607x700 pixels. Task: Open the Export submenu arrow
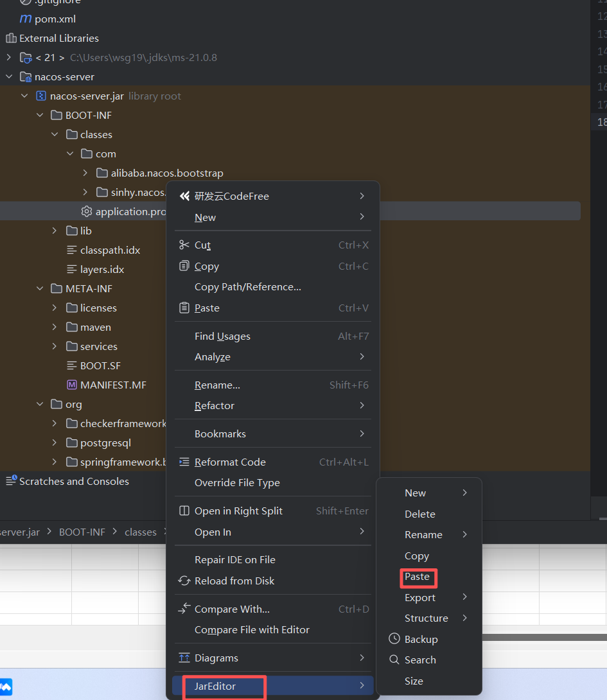click(464, 597)
